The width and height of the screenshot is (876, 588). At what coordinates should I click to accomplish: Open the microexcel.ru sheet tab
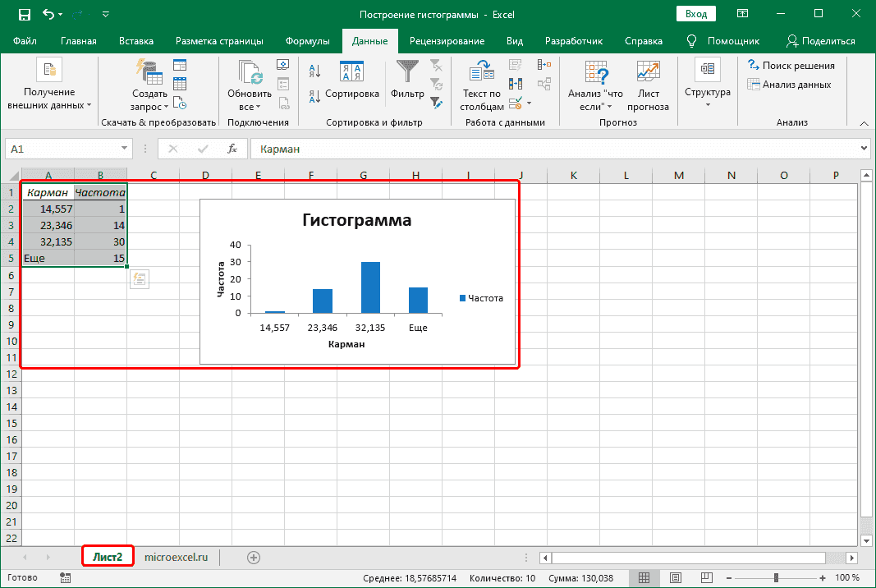[176, 557]
